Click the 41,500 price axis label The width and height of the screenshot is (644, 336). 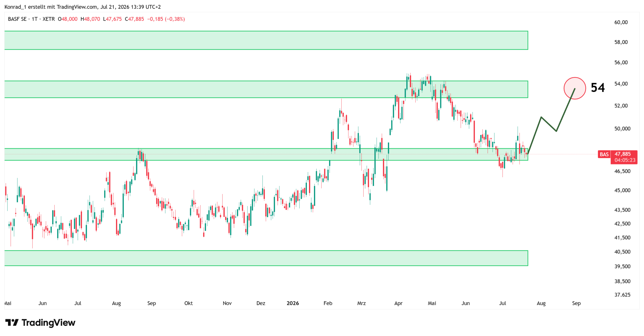[x=622, y=238]
